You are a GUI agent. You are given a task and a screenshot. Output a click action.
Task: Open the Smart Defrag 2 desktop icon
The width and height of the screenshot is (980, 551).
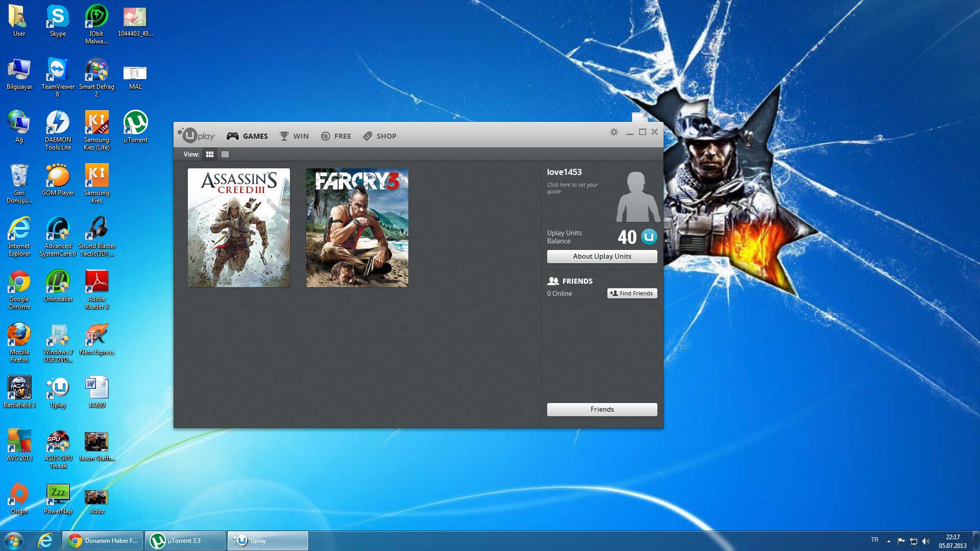point(96,77)
